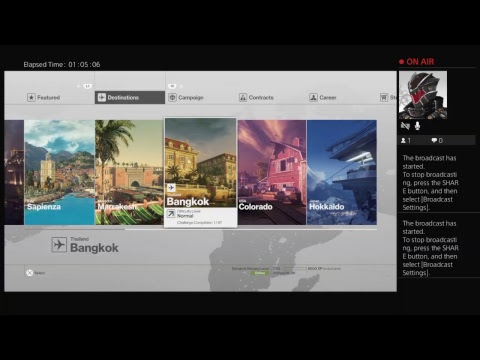Image resolution: width=480 pixels, height=360 pixels.
Task: Click the 'Elapsed Time: 01:05:06' text
Action: coord(62,64)
